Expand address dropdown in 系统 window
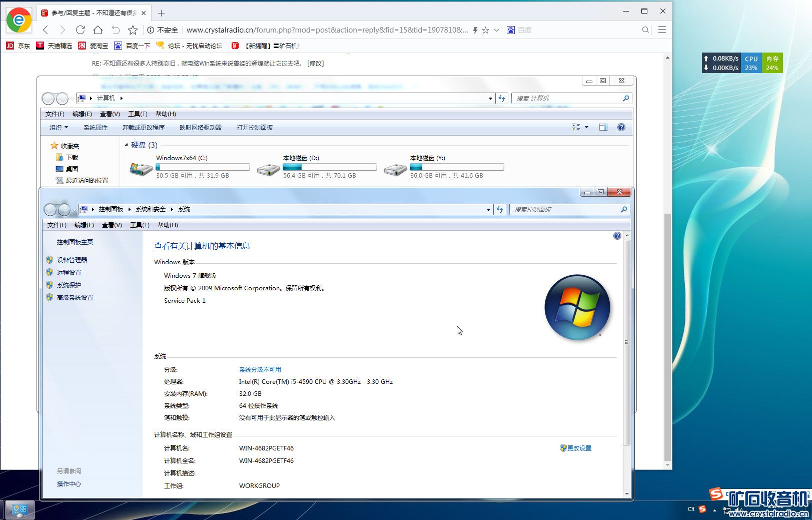812x520 pixels. (x=488, y=210)
